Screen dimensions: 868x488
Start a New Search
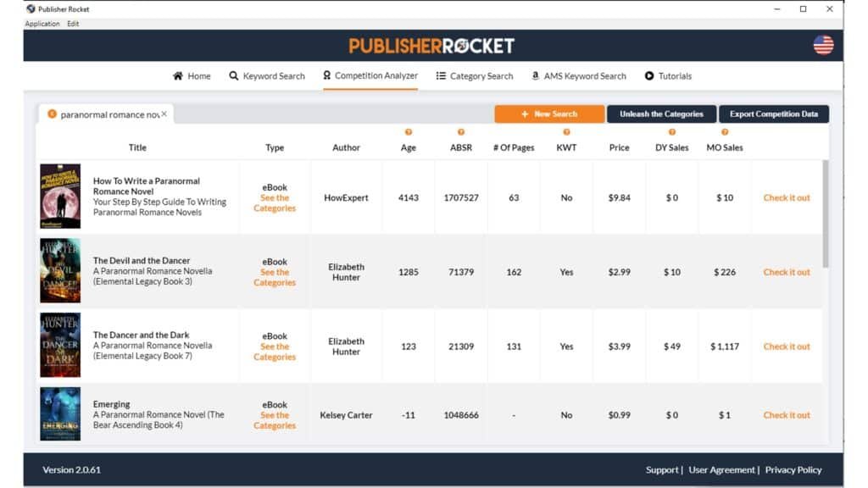tap(549, 114)
